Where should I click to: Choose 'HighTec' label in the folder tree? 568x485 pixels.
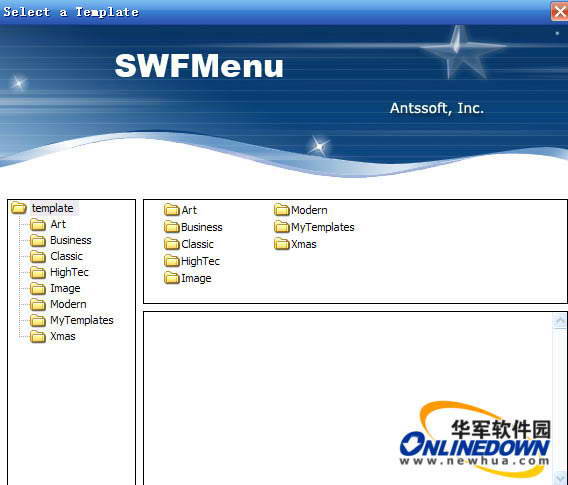69,272
